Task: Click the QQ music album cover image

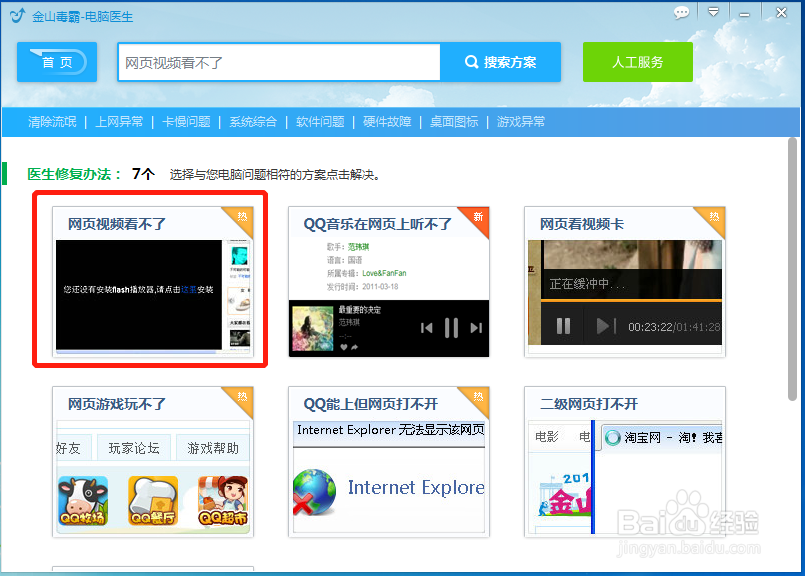Action: [313, 329]
